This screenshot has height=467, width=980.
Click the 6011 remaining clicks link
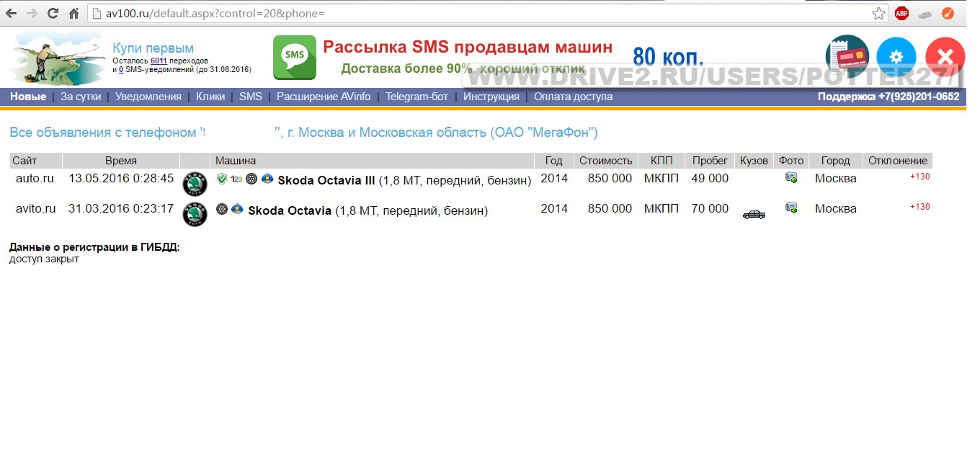[x=159, y=61]
